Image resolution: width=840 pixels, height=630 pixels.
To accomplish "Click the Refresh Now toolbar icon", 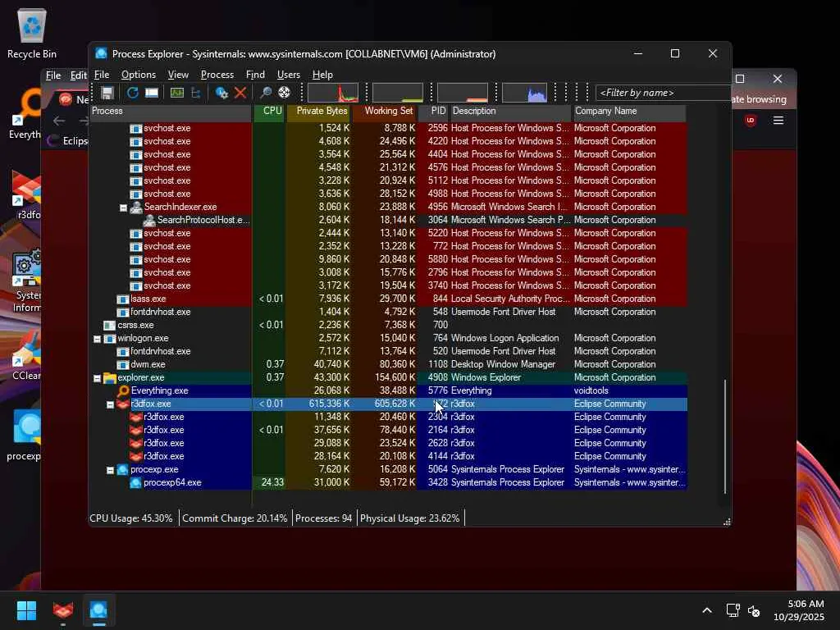I will [x=132, y=93].
